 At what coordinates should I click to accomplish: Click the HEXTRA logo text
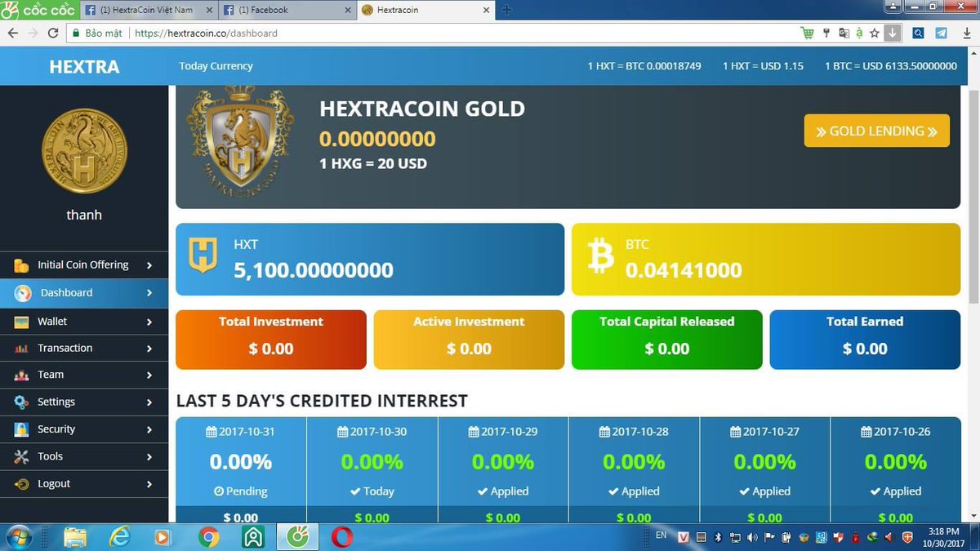[84, 67]
